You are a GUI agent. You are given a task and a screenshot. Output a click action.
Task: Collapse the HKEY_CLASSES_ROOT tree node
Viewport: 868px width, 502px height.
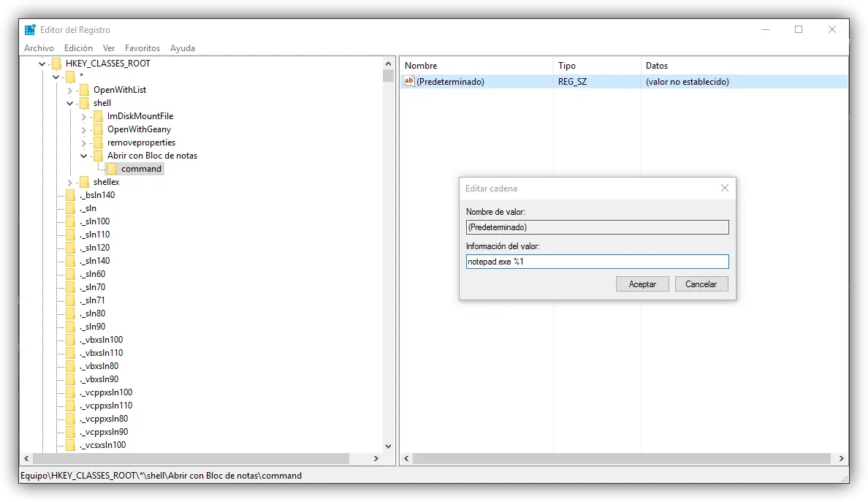pos(42,64)
